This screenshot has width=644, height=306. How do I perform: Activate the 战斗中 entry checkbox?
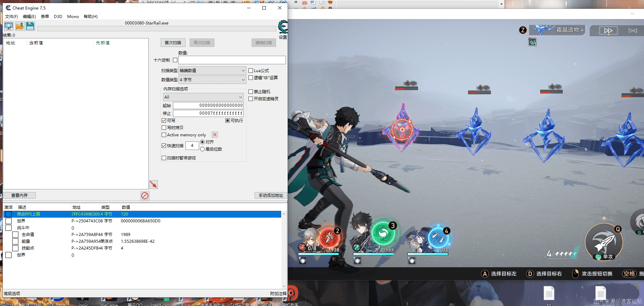(x=9, y=228)
